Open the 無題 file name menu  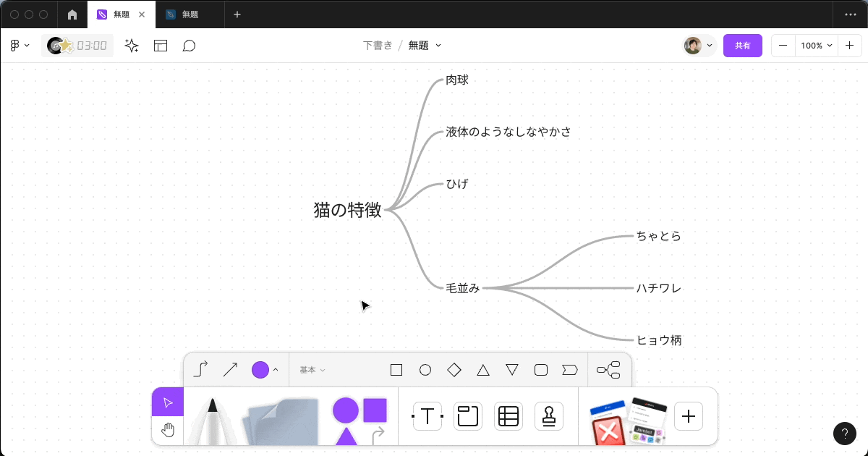(x=425, y=45)
